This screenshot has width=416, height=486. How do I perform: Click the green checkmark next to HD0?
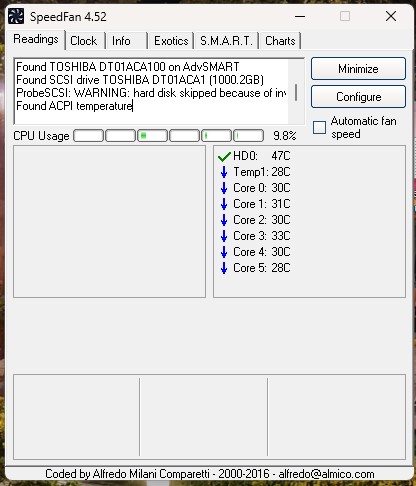[224, 156]
